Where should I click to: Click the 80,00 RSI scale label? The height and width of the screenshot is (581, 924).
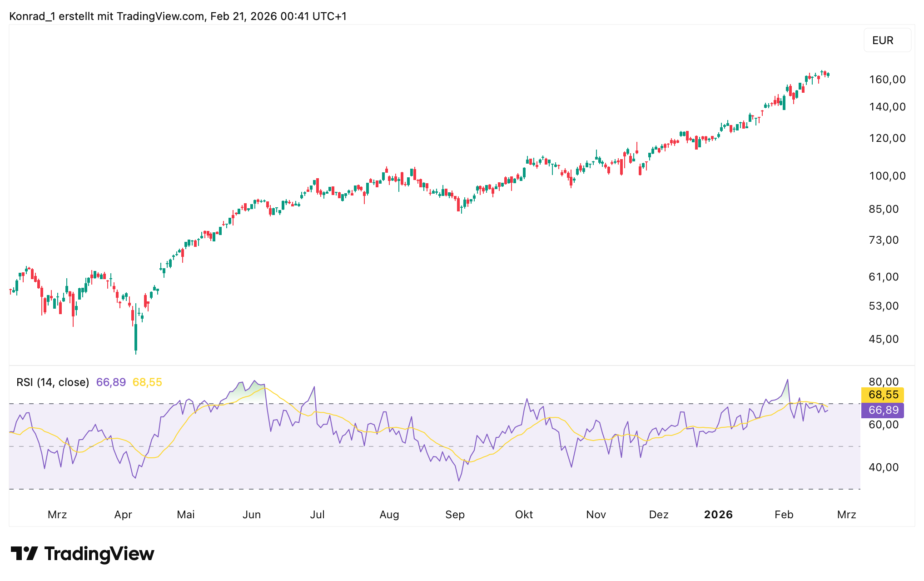(884, 382)
